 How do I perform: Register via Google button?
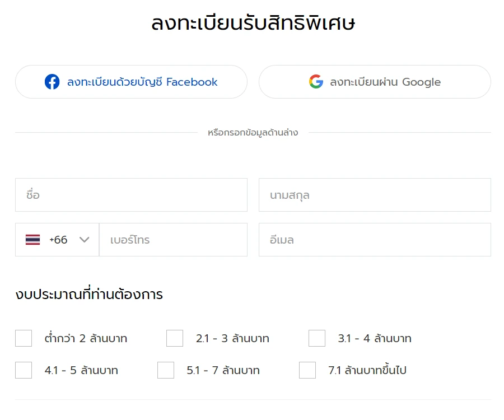(x=375, y=82)
